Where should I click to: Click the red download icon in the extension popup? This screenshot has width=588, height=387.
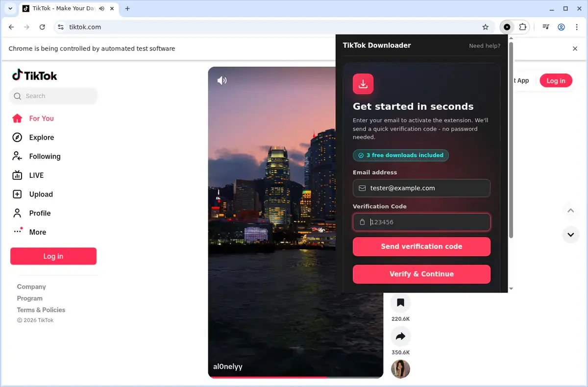363,84
